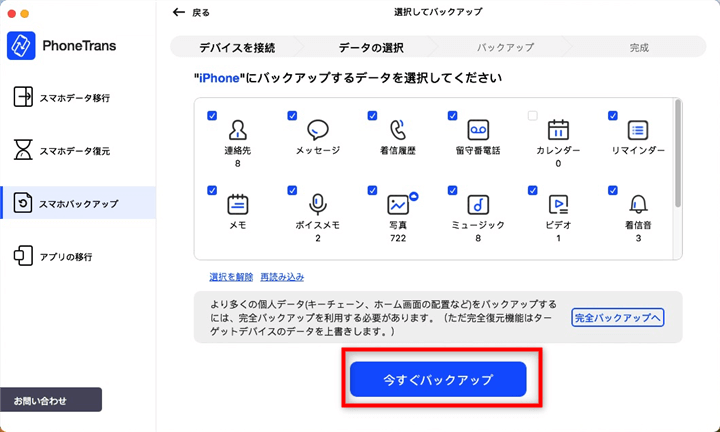The width and height of the screenshot is (720, 432).
Task: Click the 再読み込み link
Action: point(282,277)
